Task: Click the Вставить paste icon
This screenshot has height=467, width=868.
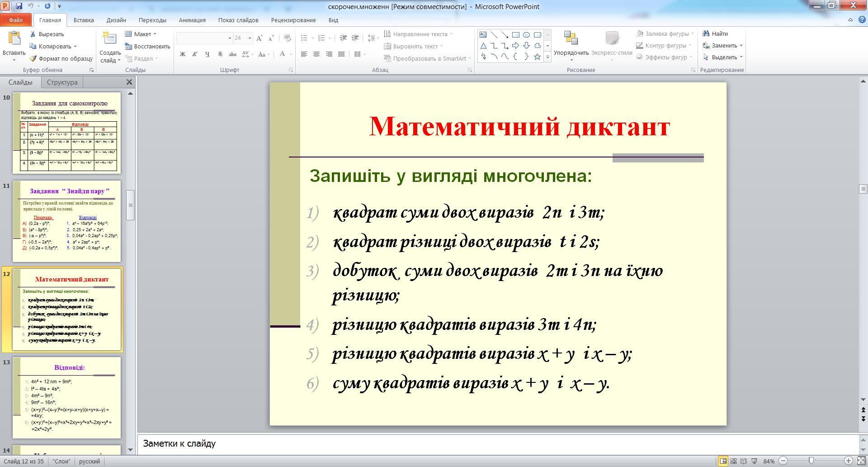Action: pos(14,38)
